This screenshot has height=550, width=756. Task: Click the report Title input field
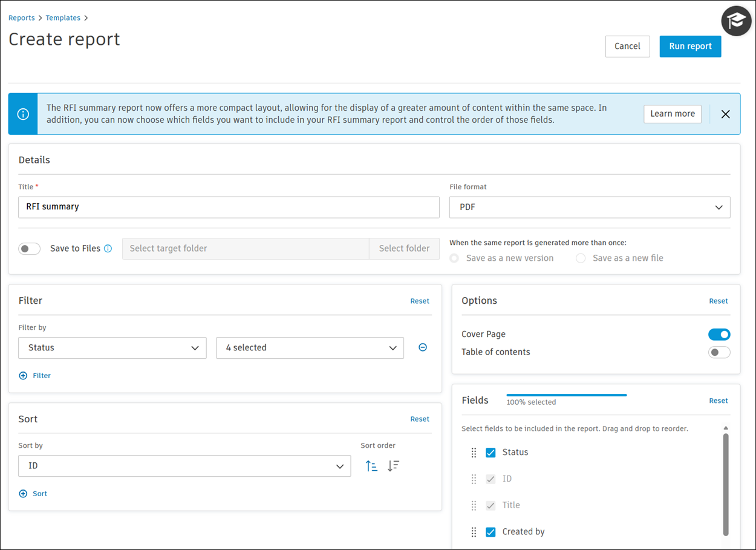coord(229,207)
